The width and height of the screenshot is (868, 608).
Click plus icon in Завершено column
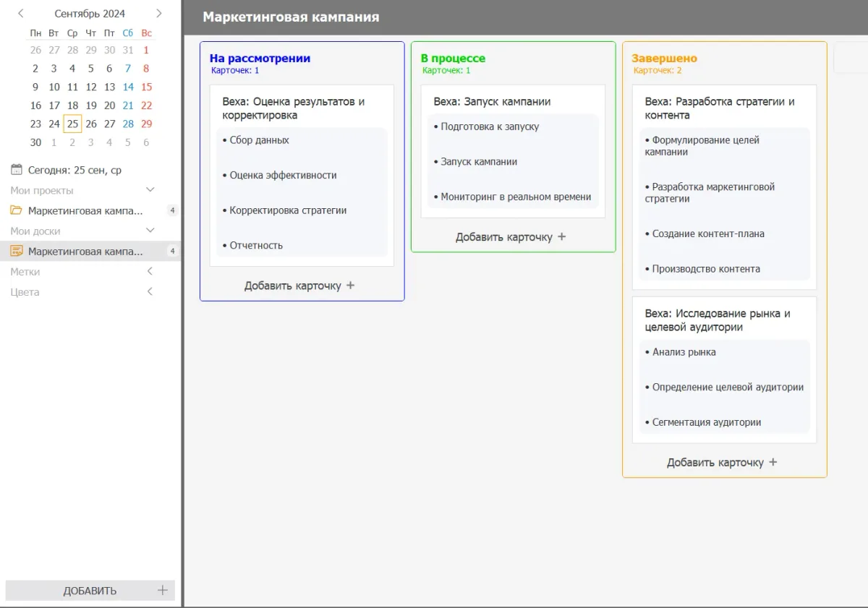pyautogui.click(x=773, y=463)
